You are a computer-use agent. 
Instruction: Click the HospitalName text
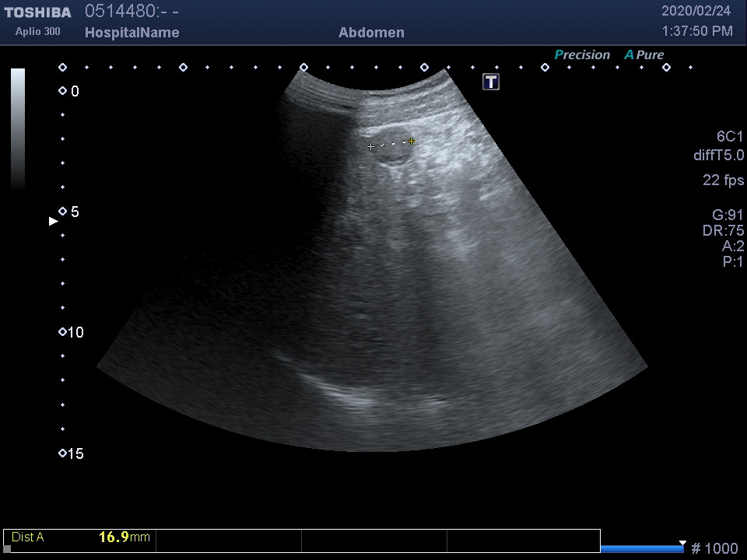(x=132, y=33)
